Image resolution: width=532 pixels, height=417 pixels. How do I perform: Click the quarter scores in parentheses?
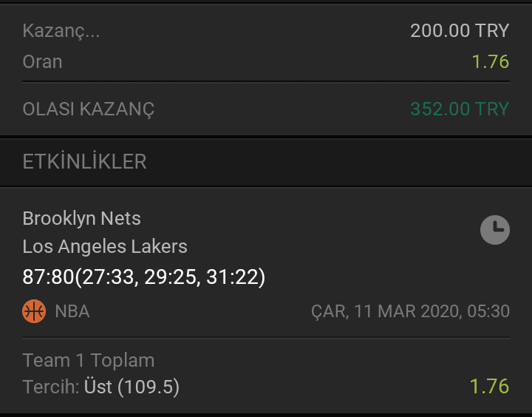170,277
